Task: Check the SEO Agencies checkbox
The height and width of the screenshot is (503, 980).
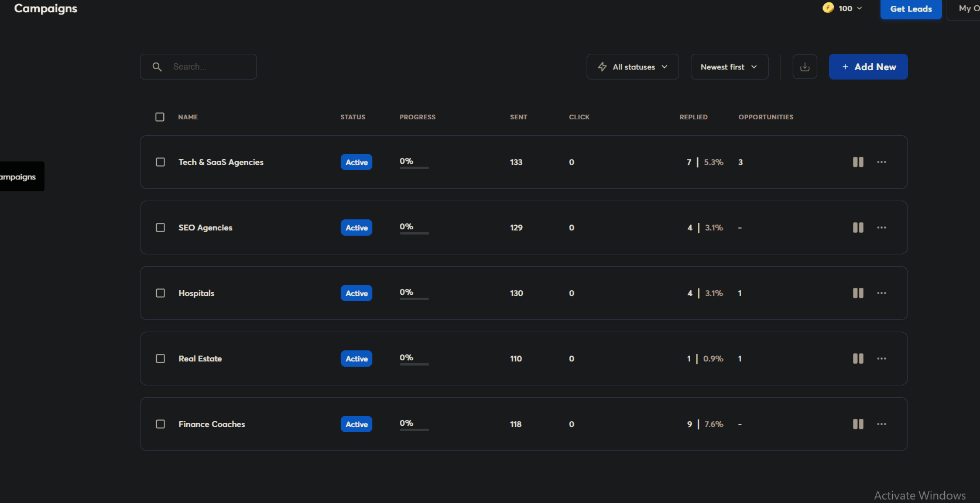Action: [x=160, y=228]
